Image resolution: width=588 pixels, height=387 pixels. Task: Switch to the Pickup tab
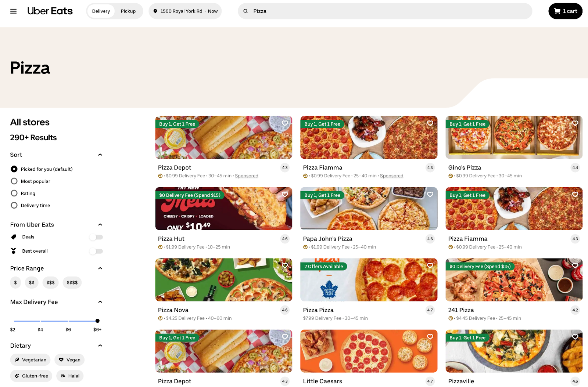(128, 11)
